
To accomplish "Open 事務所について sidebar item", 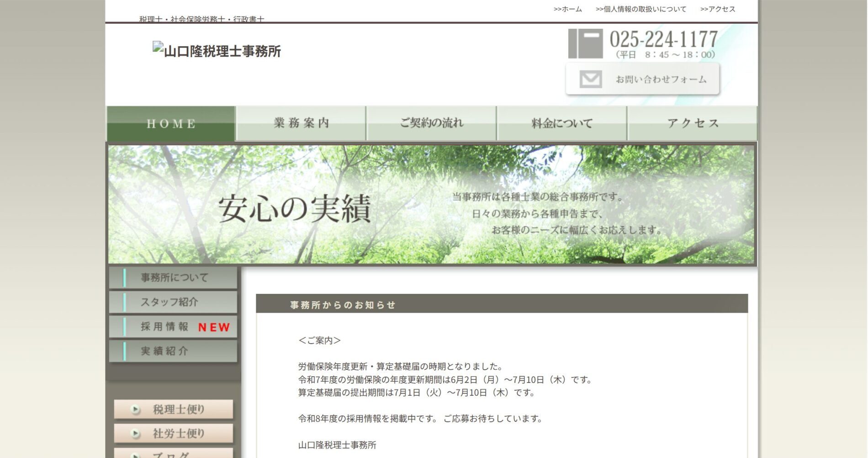I will click(173, 277).
